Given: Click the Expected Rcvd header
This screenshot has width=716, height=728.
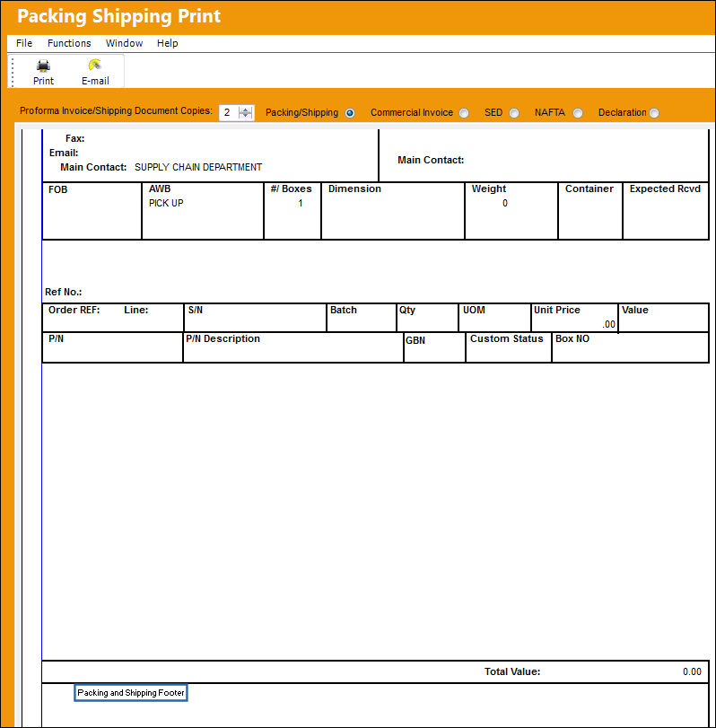Looking at the screenshot, I should (x=665, y=189).
